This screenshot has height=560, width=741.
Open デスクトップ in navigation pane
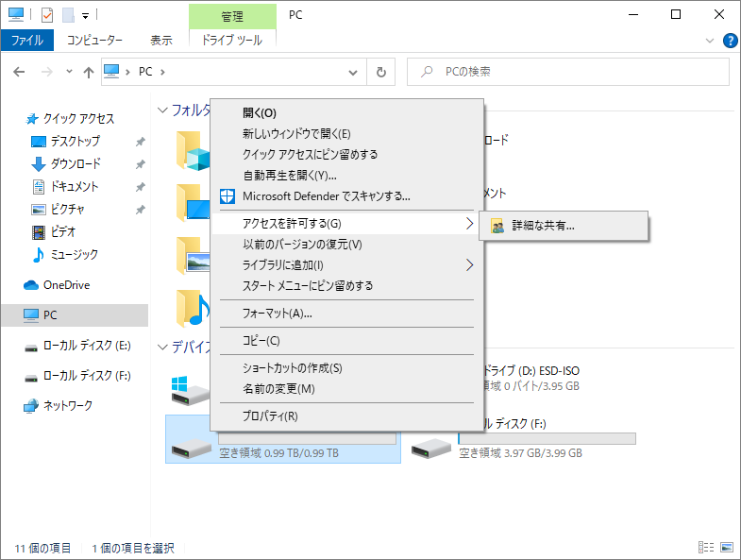76,141
